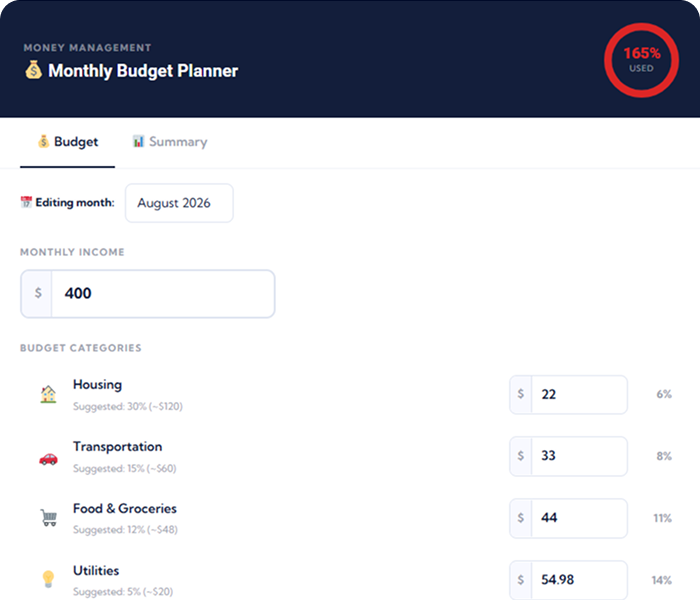Click the calendar icon beside Editing month
This screenshot has width=700, height=600.
26,202
